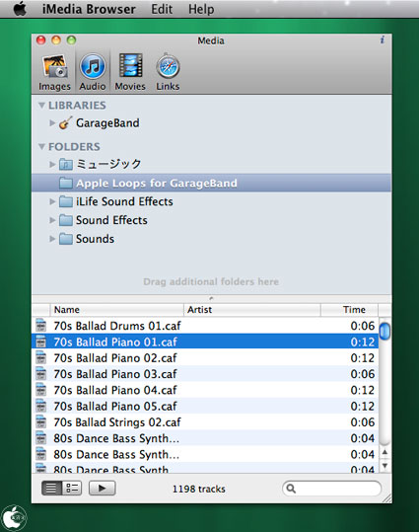Click the track list scrollbar thumb
This screenshot has height=532, width=419.
[384, 331]
